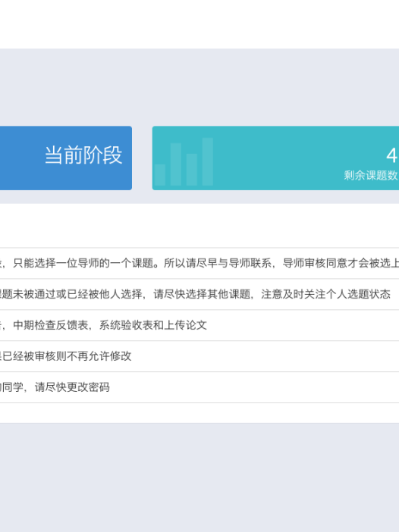Open the teal 剩余课题数 card
This screenshot has width=399, height=532.
point(275,158)
